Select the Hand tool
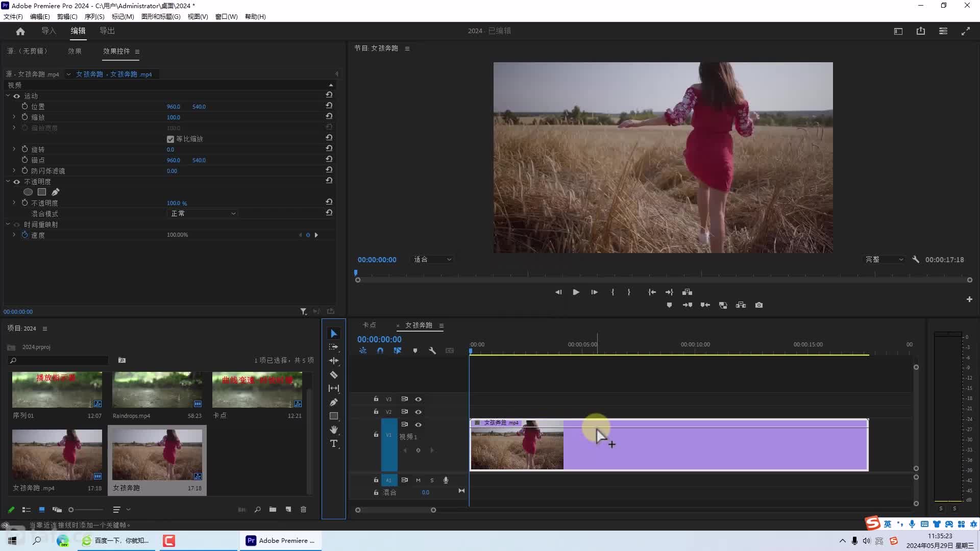 click(334, 430)
